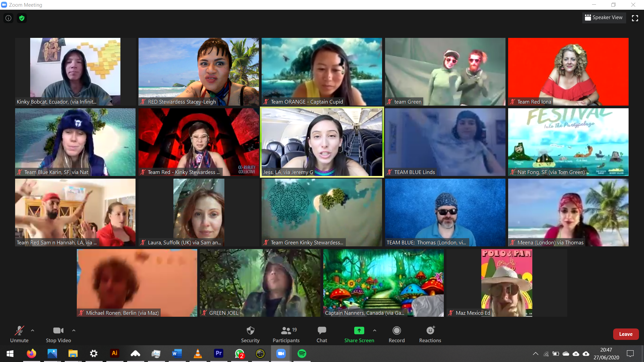Open the meeting information icon

tap(8, 18)
